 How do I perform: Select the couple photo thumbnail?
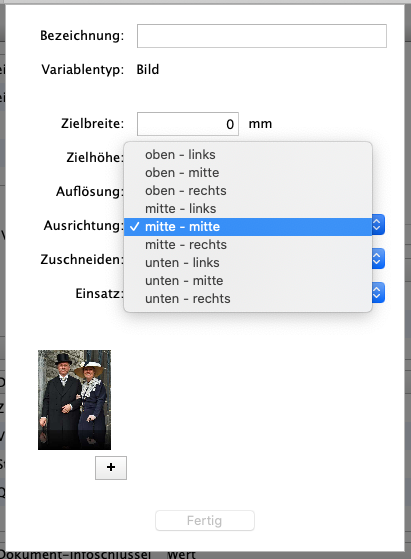point(75,400)
